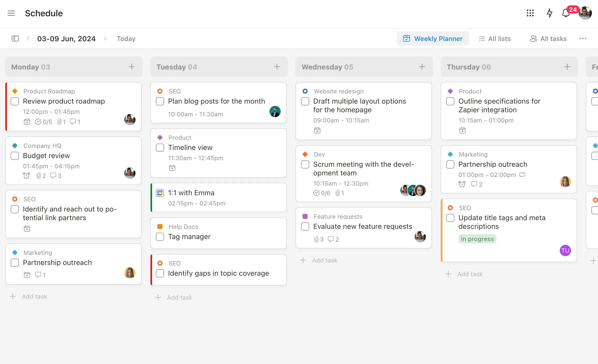The width and height of the screenshot is (598, 364).
Task: Open the three-dot more options menu
Action: [583, 38]
